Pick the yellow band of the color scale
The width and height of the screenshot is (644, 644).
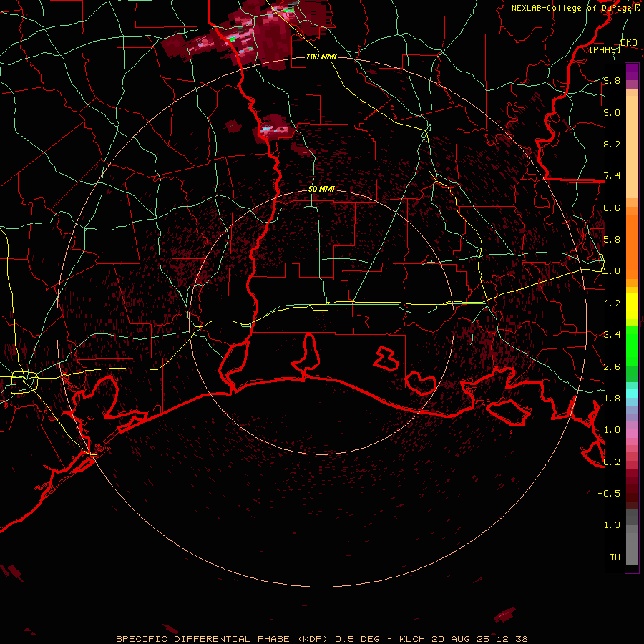(632, 306)
